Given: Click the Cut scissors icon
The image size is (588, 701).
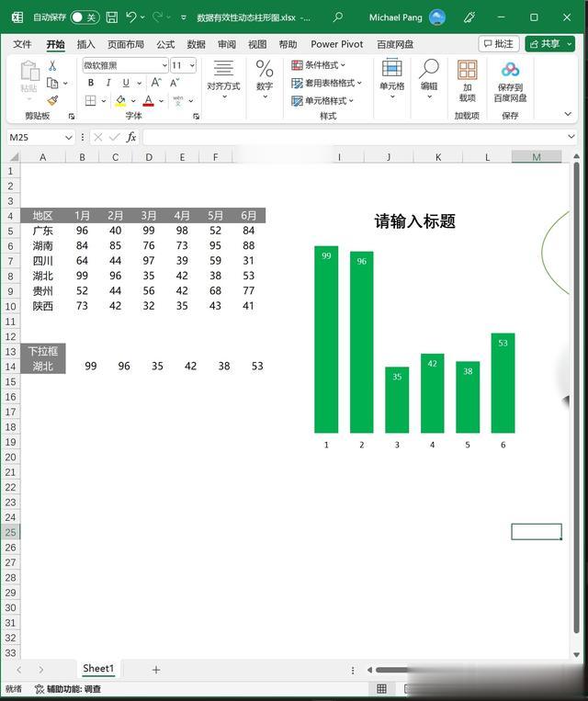Looking at the screenshot, I should point(52,66).
